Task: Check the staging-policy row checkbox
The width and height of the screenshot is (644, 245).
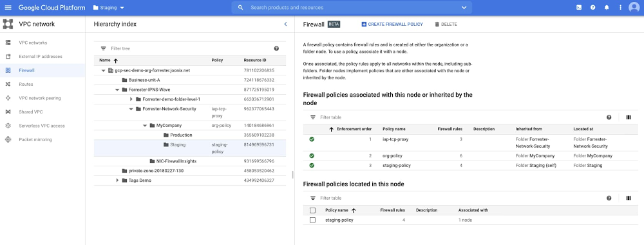Action: [x=312, y=220]
